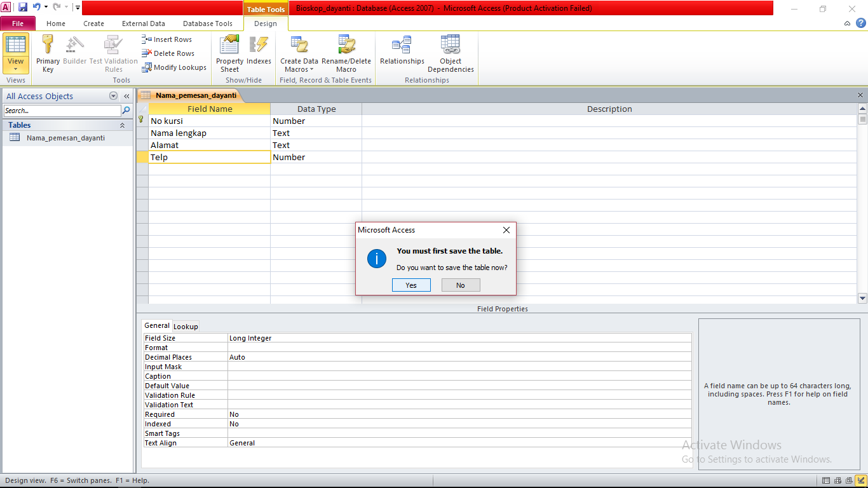Switch to the Lookup tab
This screenshot has height=488, width=868.
186,326
